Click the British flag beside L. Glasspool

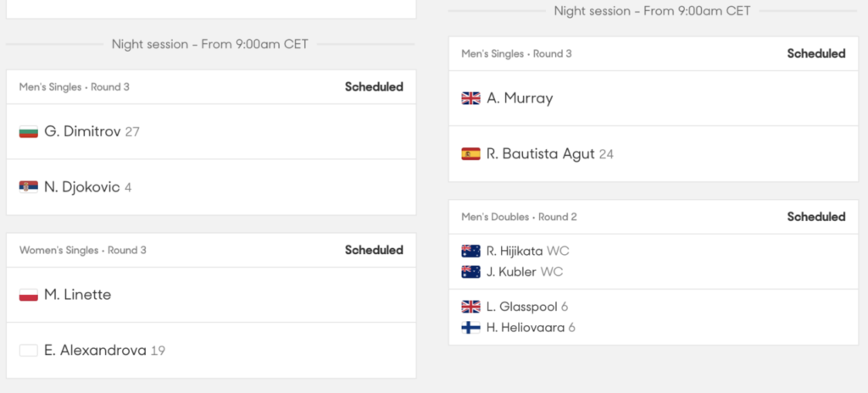point(470,307)
